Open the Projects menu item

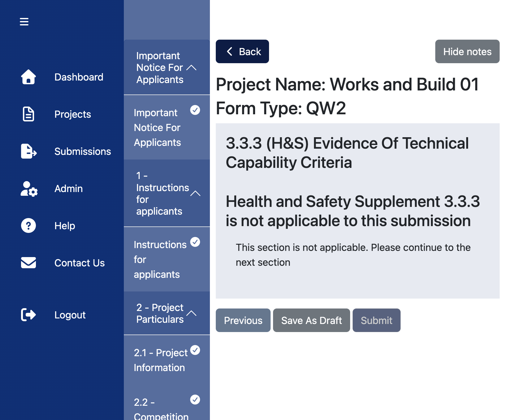pyautogui.click(x=73, y=114)
